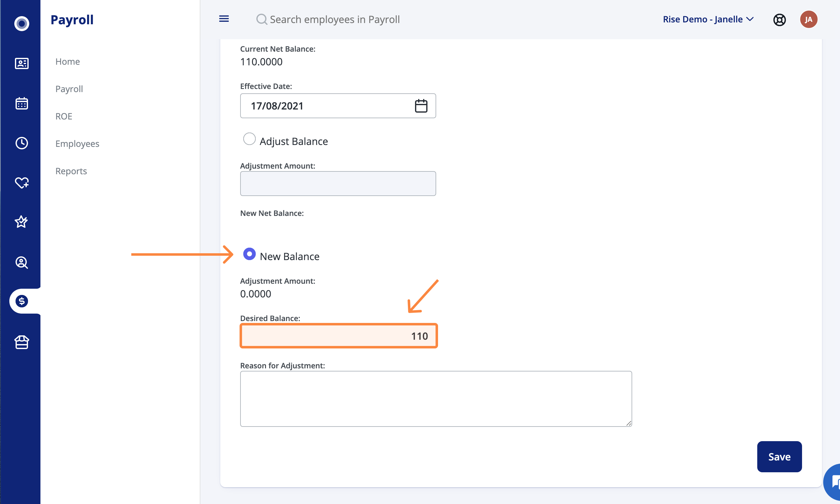Click the search magnifier icon
This screenshot has height=504, width=840.
coord(261,19)
